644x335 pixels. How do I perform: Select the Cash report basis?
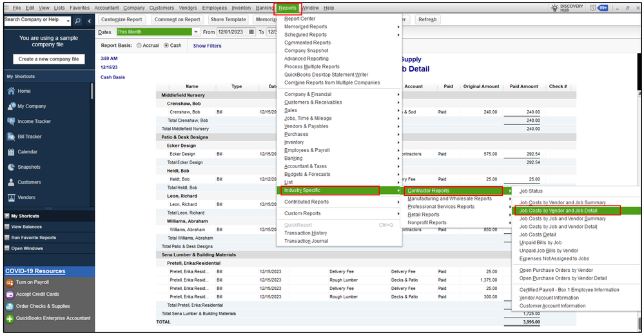[x=166, y=46]
